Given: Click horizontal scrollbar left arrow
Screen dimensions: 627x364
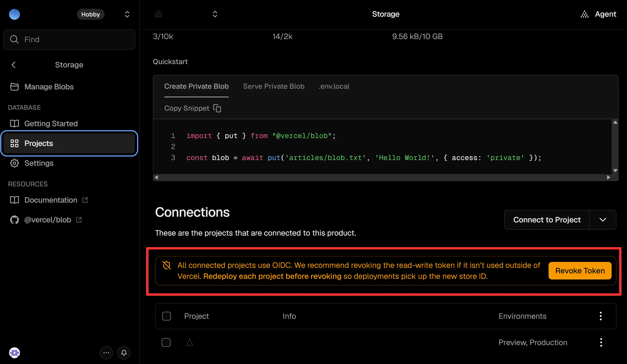Looking at the screenshot, I should point(156,177).
